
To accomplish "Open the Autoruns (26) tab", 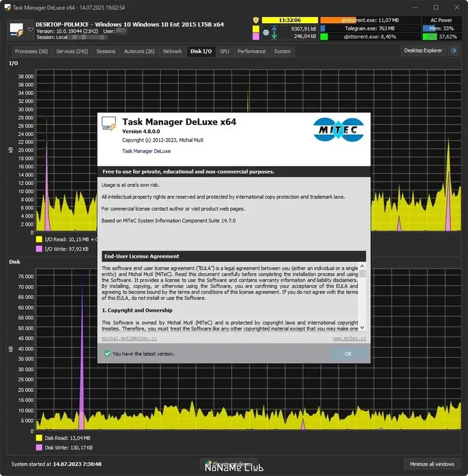I will pos(139,51).
